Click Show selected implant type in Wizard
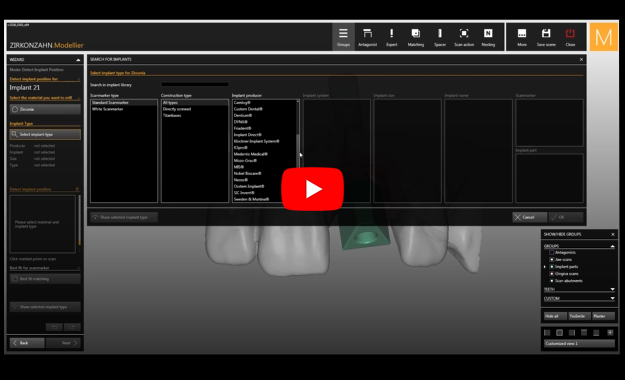This screenshot has height=380, width=625. (x=45, y=307)
